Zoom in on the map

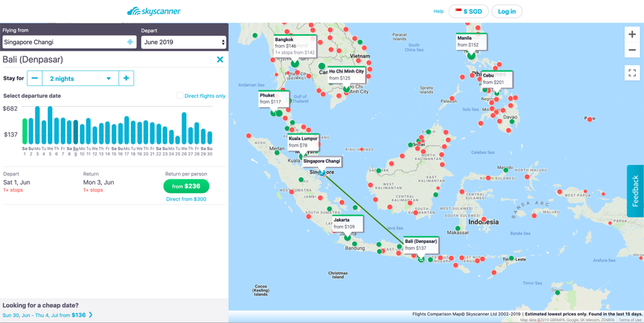632,34
